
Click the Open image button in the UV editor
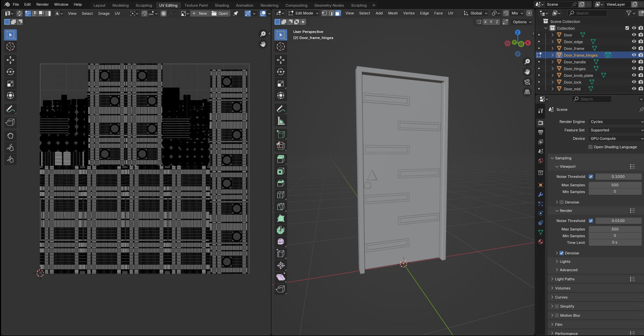coord(220,13)
